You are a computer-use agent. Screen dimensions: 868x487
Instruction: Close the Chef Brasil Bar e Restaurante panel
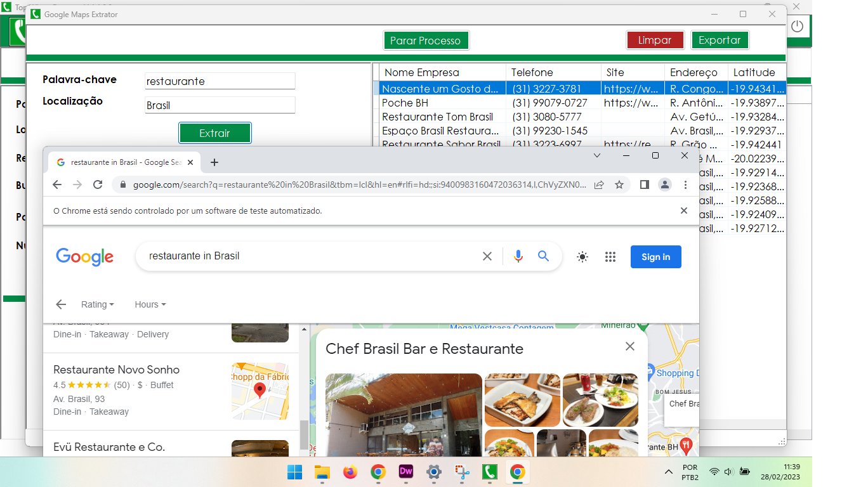629,346
